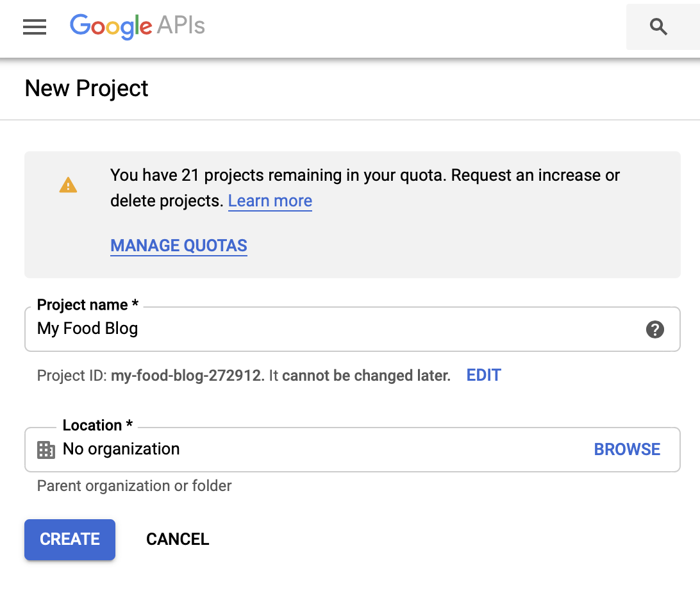Click the Google APIs logo
The height and width of the screenshot is (591, 700).
(137, 26)
